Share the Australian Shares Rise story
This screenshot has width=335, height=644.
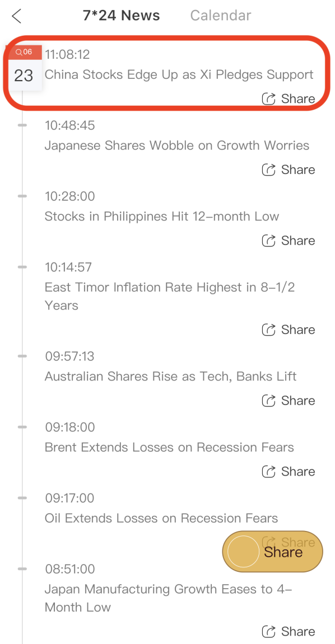pos(288,401)
